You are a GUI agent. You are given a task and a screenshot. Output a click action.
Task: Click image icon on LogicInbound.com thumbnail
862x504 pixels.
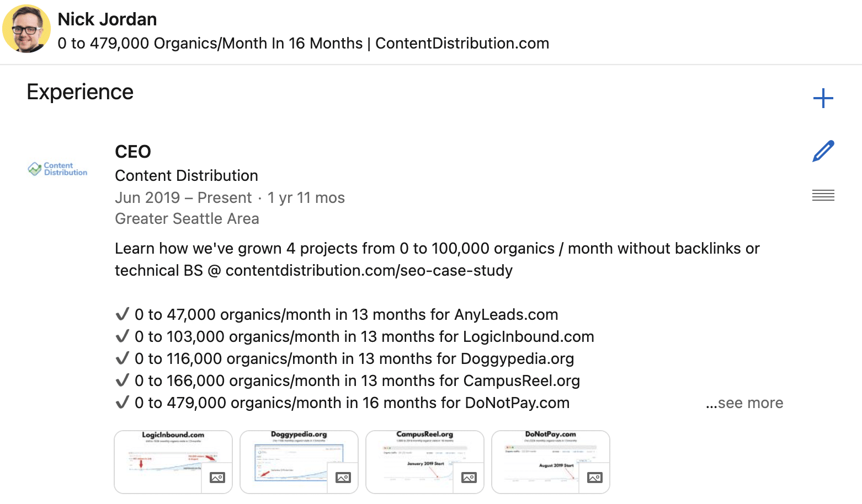(x=217, y=478)
